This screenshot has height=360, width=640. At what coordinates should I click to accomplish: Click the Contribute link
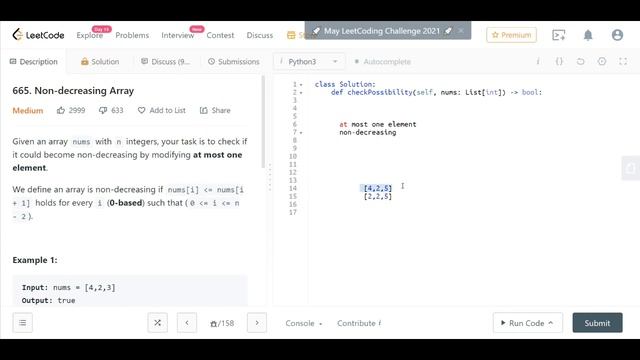359,323
